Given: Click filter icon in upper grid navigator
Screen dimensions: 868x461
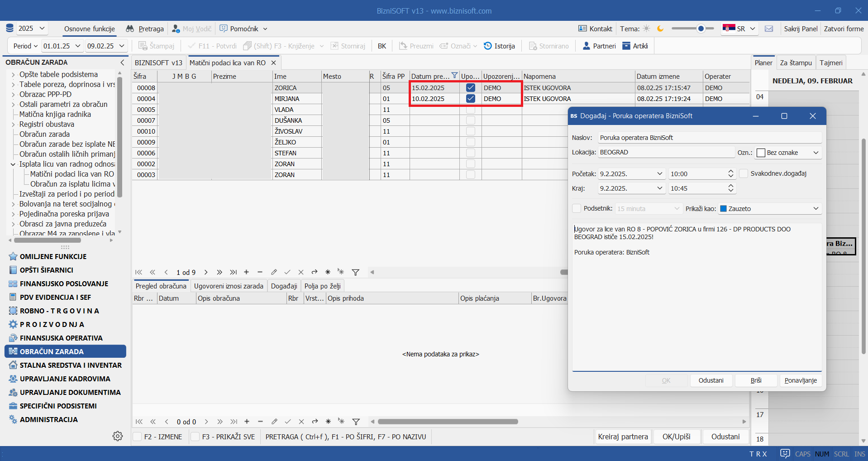Looking at the screenshot, I should coord(356,272).
